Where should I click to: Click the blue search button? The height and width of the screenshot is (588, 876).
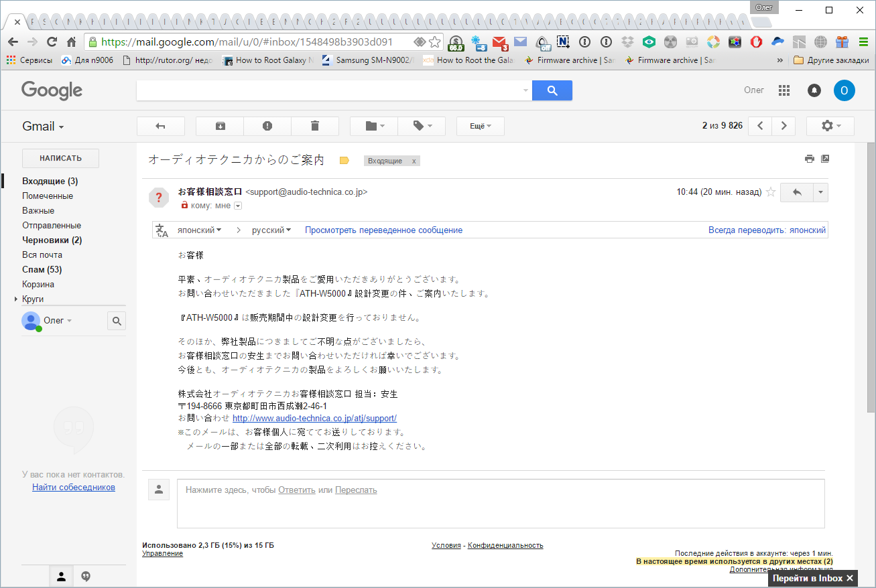[552, 90]
